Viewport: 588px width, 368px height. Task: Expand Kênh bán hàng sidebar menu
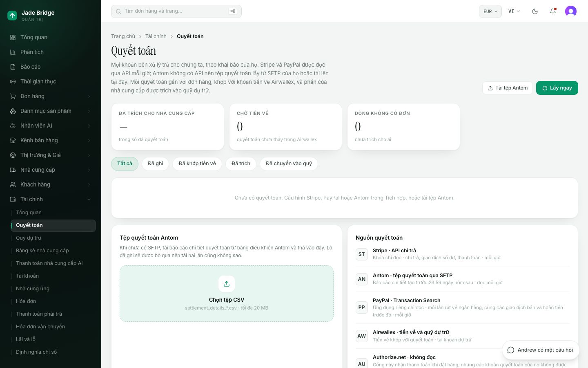[x=51, y=140]
